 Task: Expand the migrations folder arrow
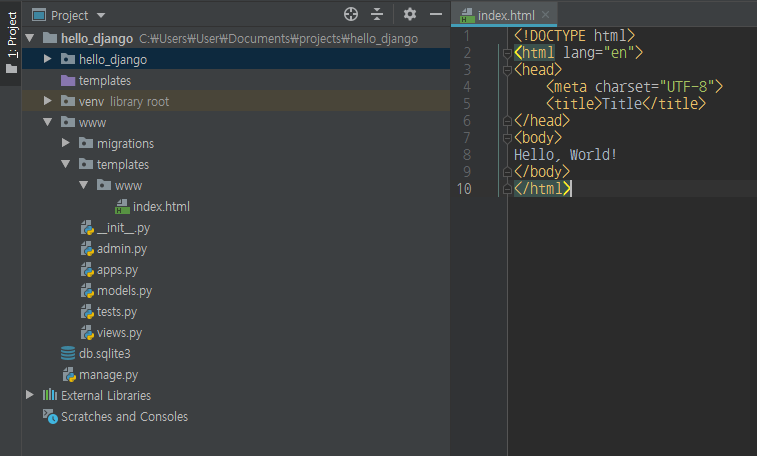[66, 143]
